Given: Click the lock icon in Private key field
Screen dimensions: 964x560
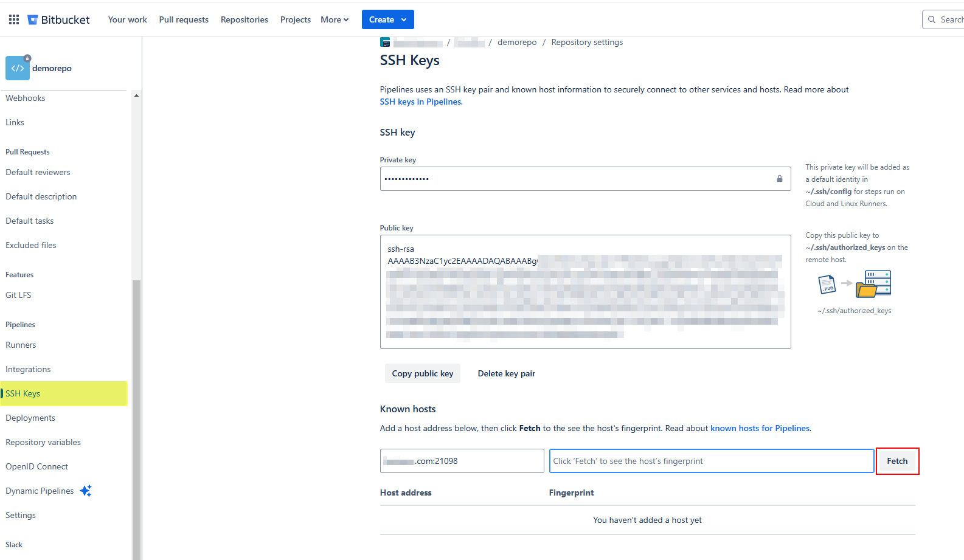Looking at the screenshot, I should click(779, 179).
